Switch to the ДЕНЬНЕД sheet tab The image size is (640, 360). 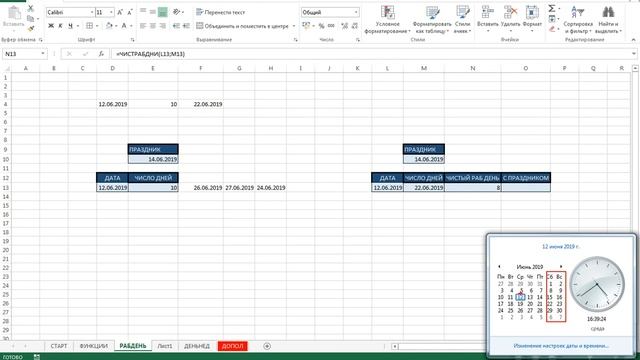[x=197, y=346]
